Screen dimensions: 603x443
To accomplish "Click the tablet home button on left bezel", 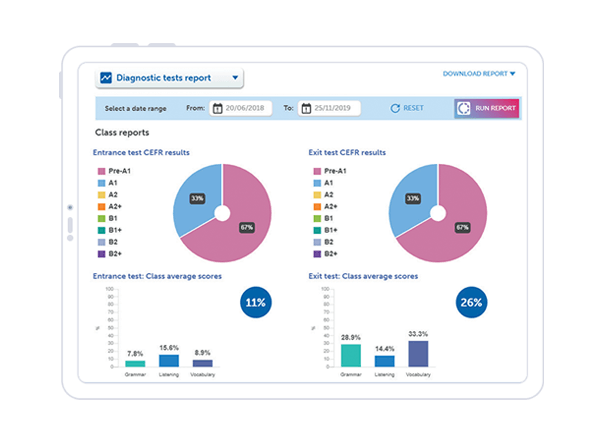I will [69, 208].
